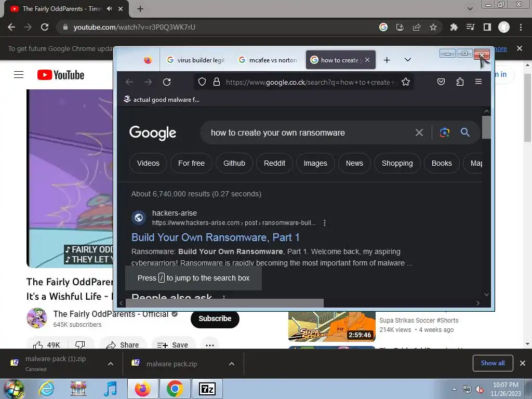Like the video with 49K thumbs up
This screenshot has height=399, width=532.
pos(47,345)
